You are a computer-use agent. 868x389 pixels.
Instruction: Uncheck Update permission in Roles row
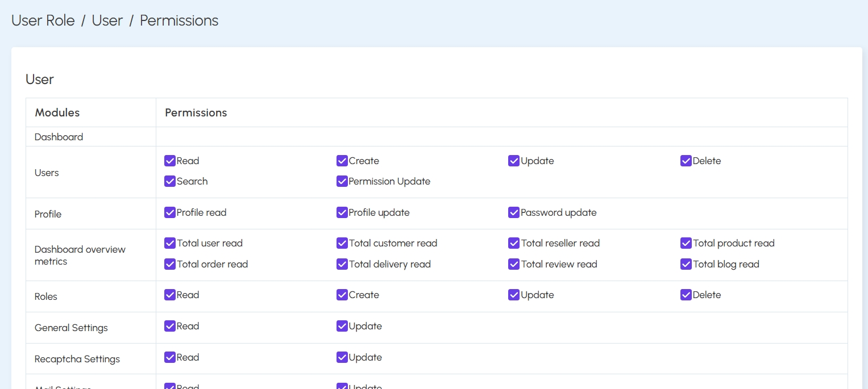click(514, 295)
